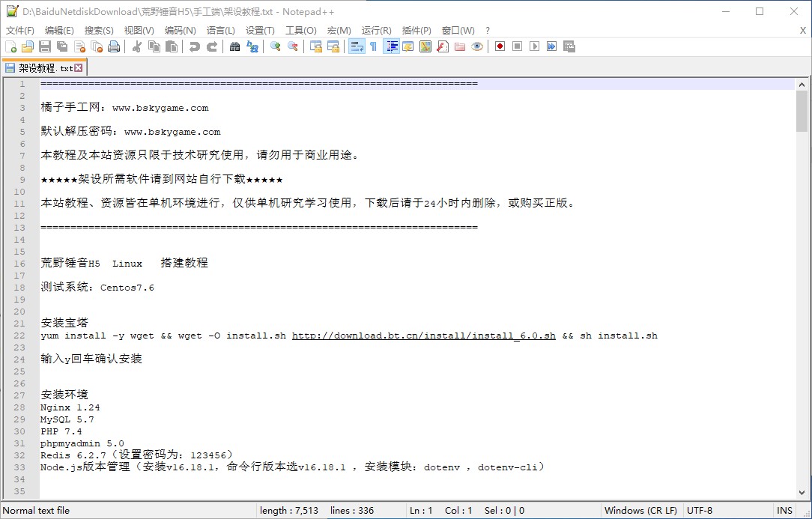Open the 视图(V) menu
Screen dimensions: 812x519
tap(139, 31)
